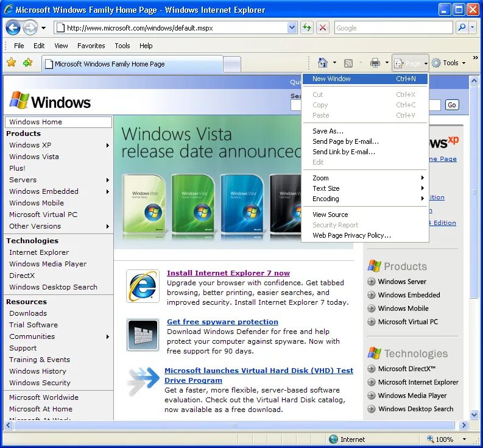Image resolution: width=483 pixels, height=448 pixels.
Task: Open the Favorites menu
Action: [x=91, y=46]
